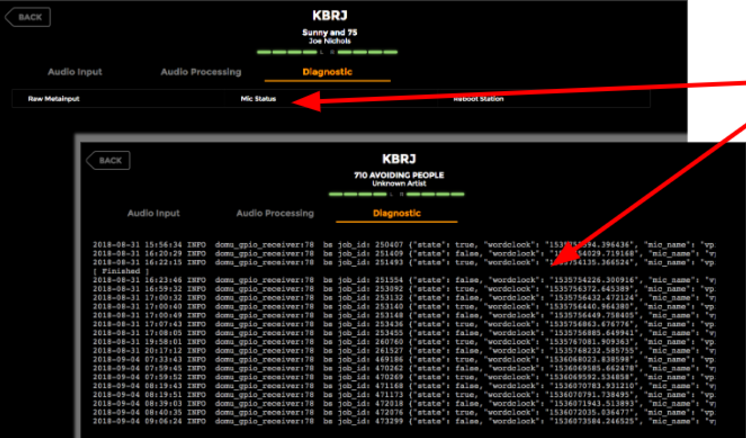Open Audio Input tab in the log panel
This screenshot has width=746, height=438.
click(154, 213)
